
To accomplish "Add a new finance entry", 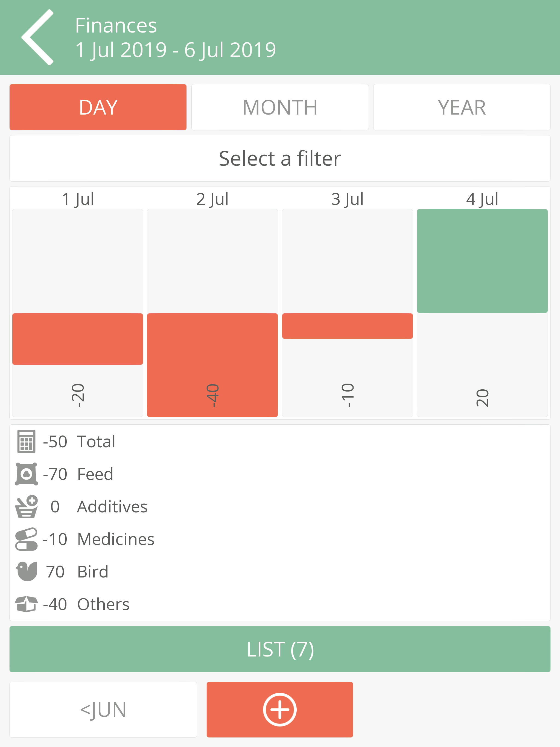I will point(280,710).
